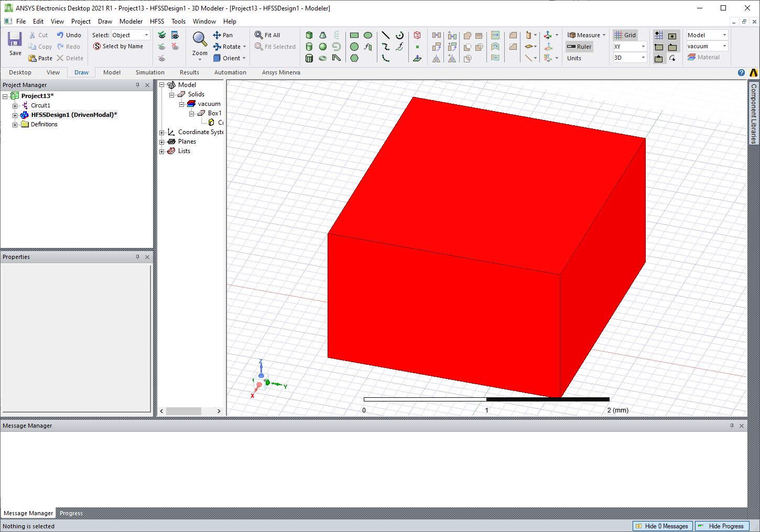The height and width of the screenshot is (532, 760).
Task: Expand the Circuit1 node in Project Manager
Action: (x=15, y=106)
